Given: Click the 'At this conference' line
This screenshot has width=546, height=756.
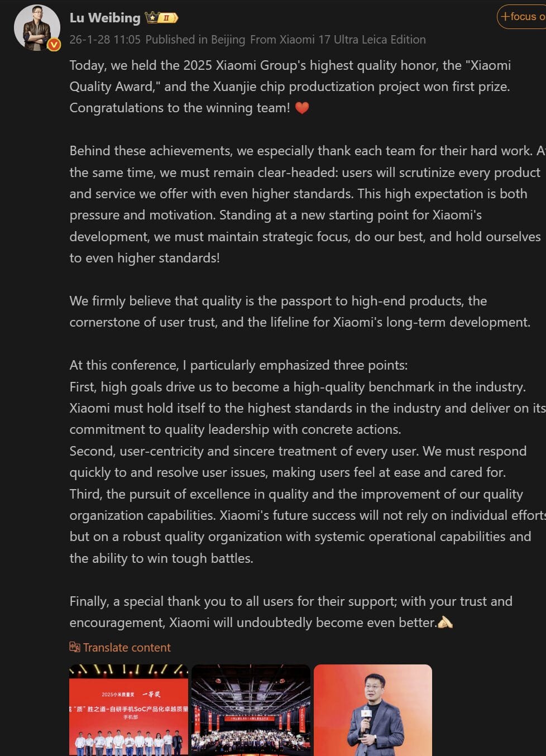Looking at the screenshot, I should point(238,365).
